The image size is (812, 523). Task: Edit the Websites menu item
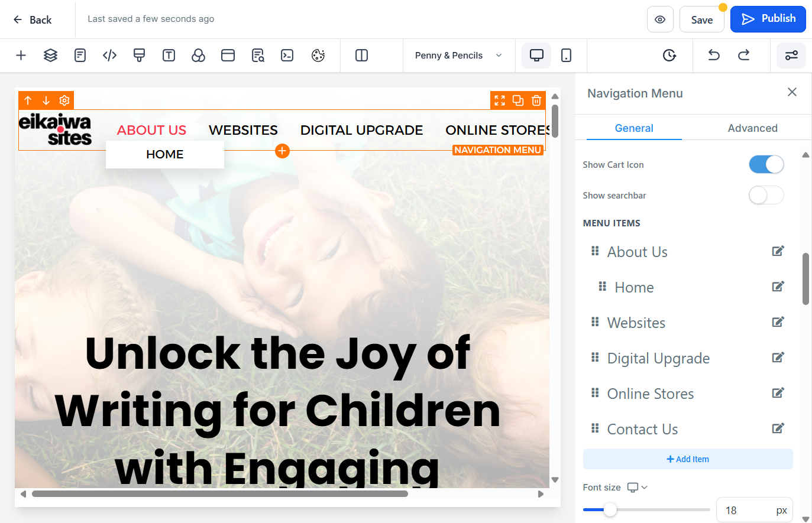click(778, 322)
